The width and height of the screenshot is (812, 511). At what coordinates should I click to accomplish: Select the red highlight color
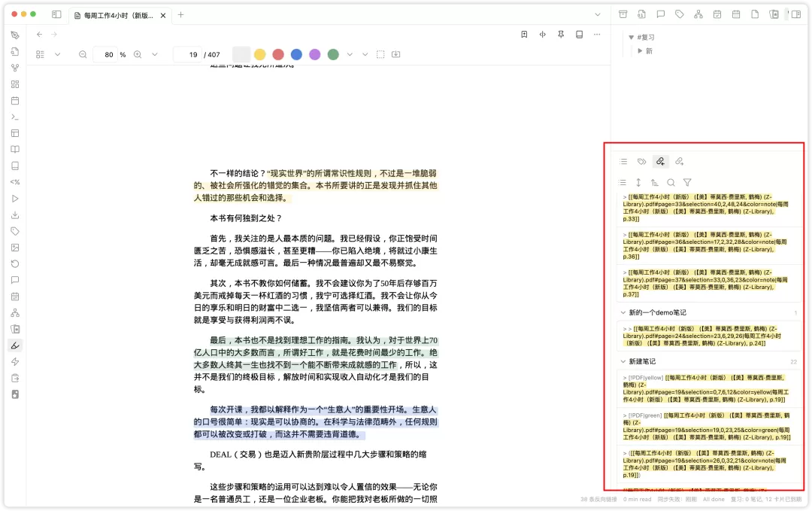[x=278, y=54]
